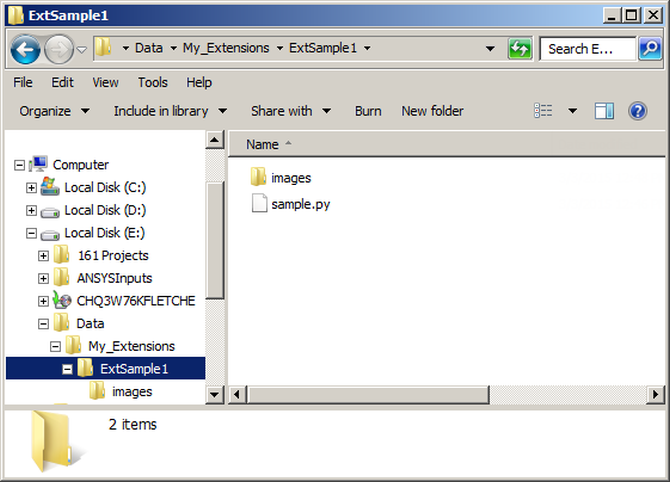Image resolution: width=670 pixels, height=482 pixels.
Task: Click the address bar folder icon
Action: tap(103, 47)
